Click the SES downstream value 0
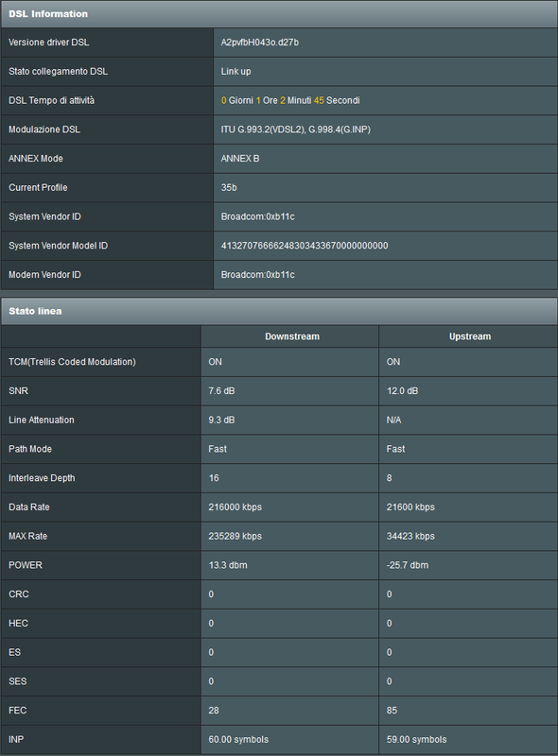Screen dimensions: 558x756 point(211,681)
